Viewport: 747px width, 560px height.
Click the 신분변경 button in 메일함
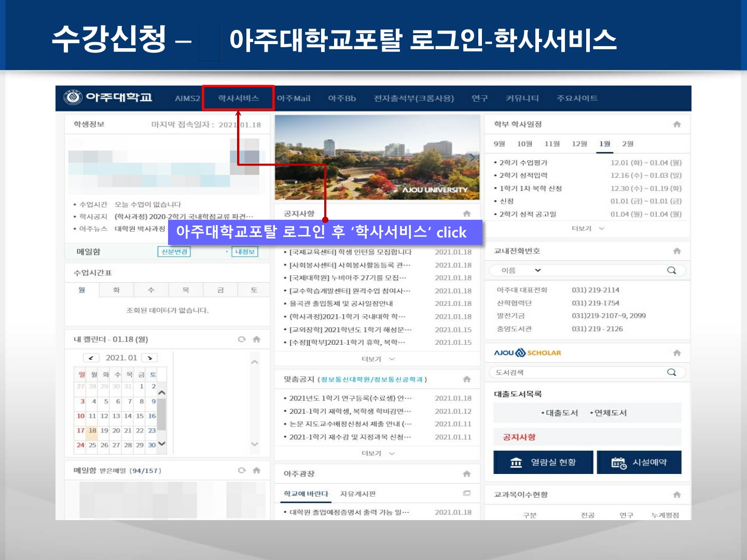[x=174, y=251]
